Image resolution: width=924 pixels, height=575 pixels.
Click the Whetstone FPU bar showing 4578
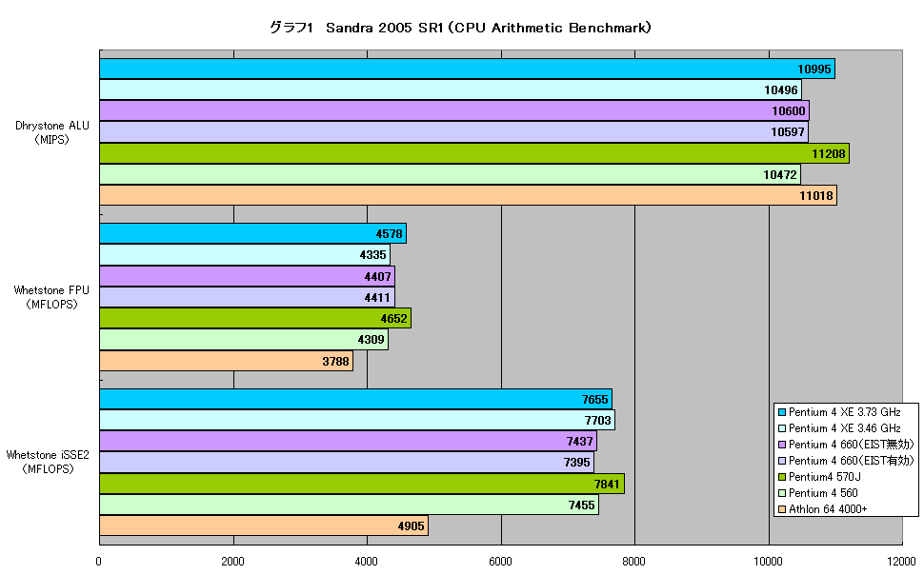(x=252, y=234)
